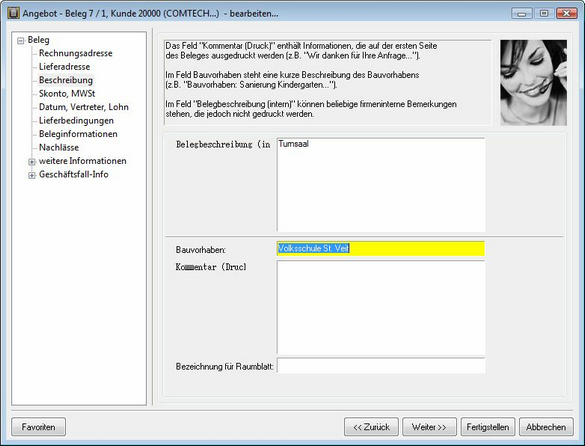Go back with the Zurück button
The height and width of the screenshot is (446, 585).
pos(371,427)
